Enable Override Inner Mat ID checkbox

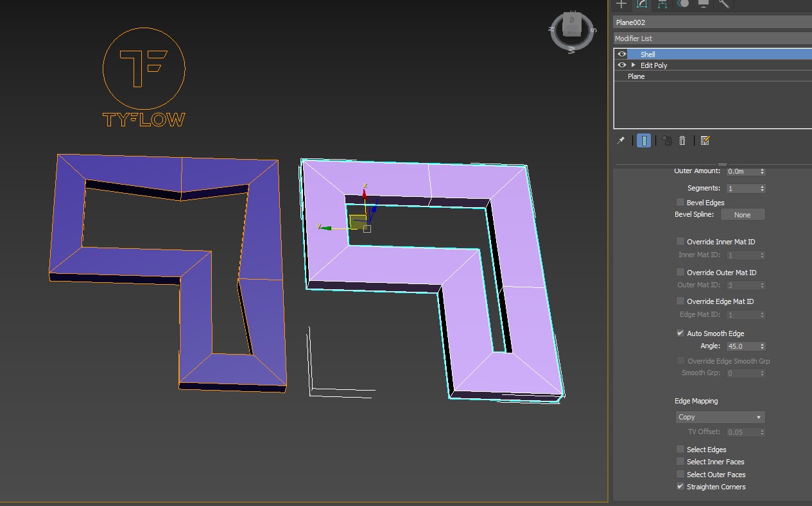click(x=680, y=242)
